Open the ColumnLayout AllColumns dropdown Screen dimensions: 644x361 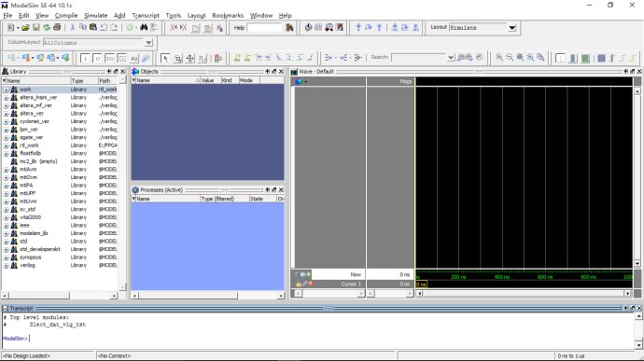148,42
